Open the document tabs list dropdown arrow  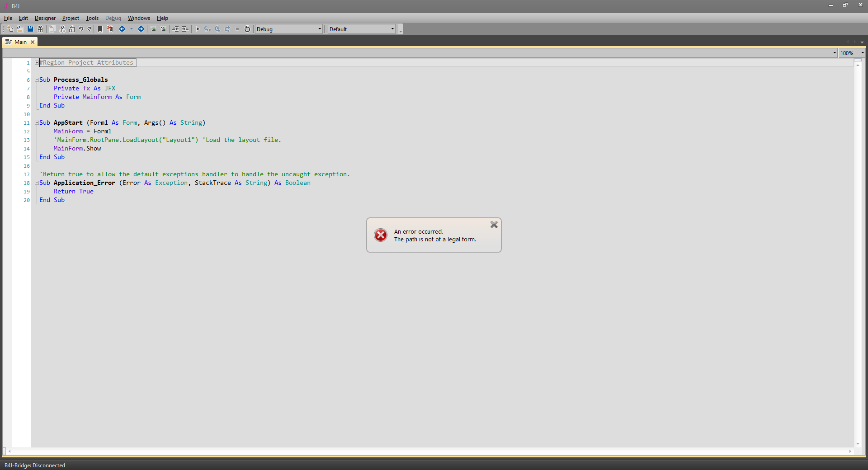pos(862,42)
